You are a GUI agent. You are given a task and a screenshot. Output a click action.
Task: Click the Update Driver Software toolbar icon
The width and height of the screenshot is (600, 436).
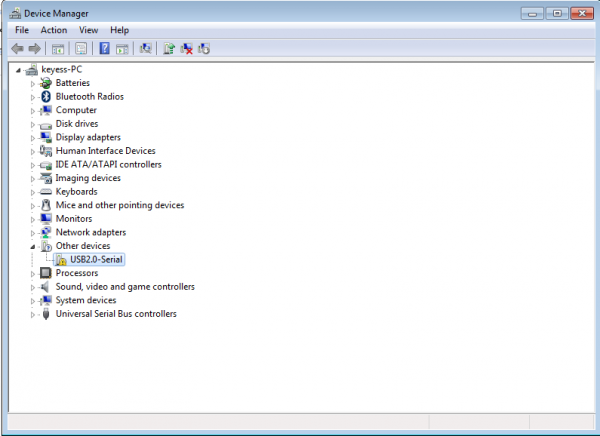pyautogui.click(x=169, y=48)
